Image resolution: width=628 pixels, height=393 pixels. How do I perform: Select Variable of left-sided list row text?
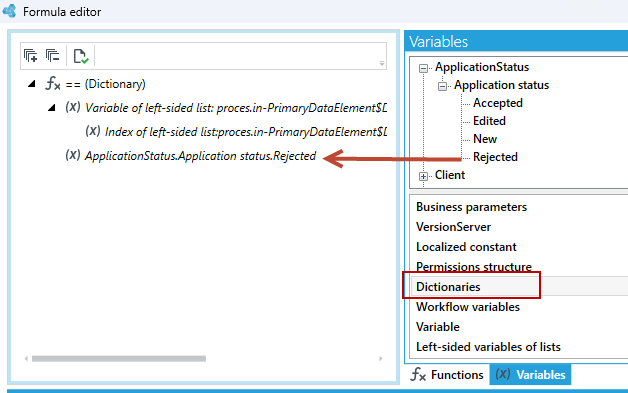tap(236, 108)
